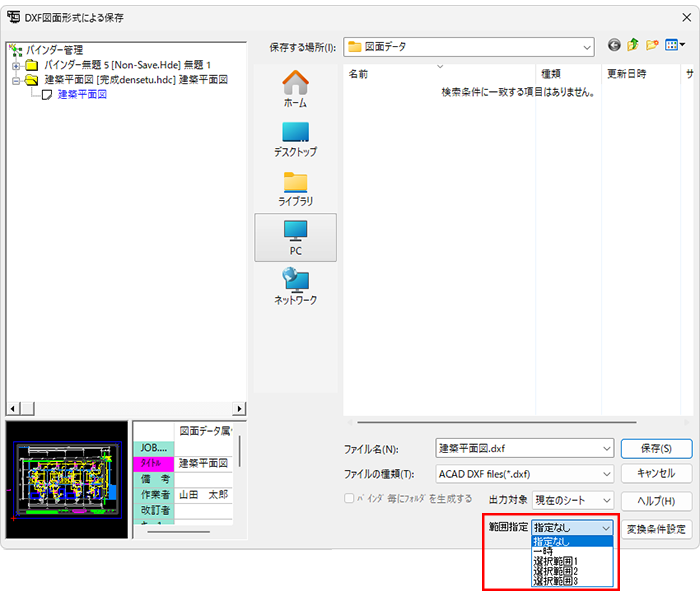
Task: Choose 選択範囲1 in the range list
Action: coord(572,561)
